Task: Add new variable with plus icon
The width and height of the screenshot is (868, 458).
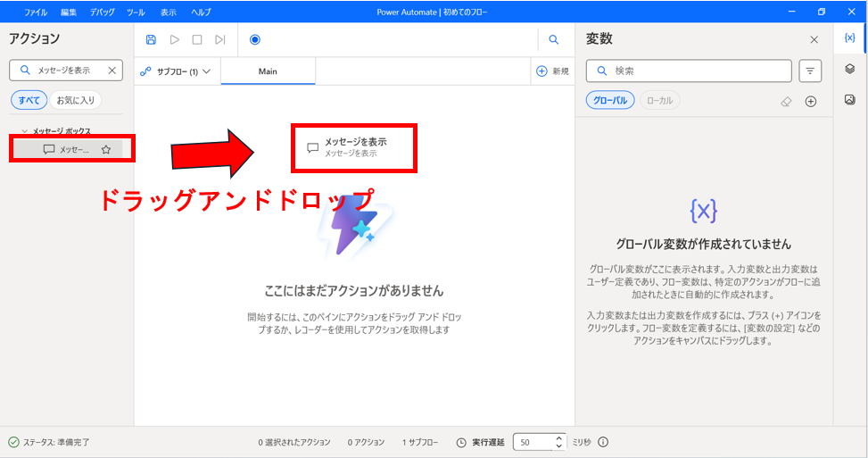Action: coord(811,102)
